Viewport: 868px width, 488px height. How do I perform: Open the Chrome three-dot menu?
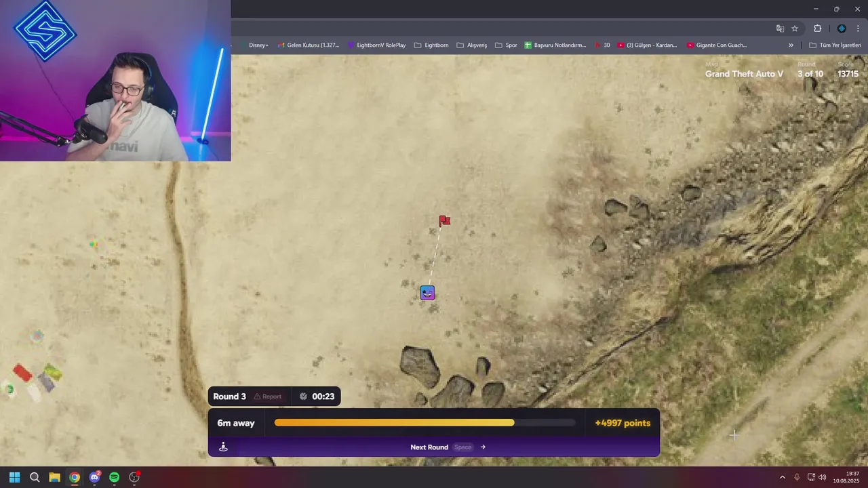858,28
